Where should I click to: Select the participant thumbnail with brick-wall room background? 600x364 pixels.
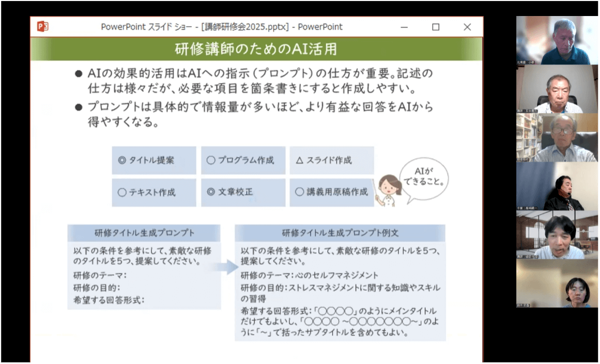pyautogui.click(x=557, y=234)
